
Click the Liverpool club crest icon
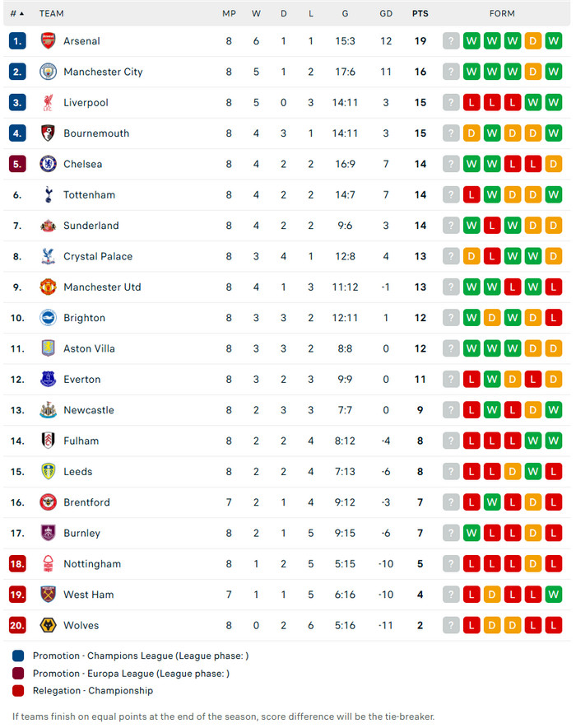click(x=48, y=103)
